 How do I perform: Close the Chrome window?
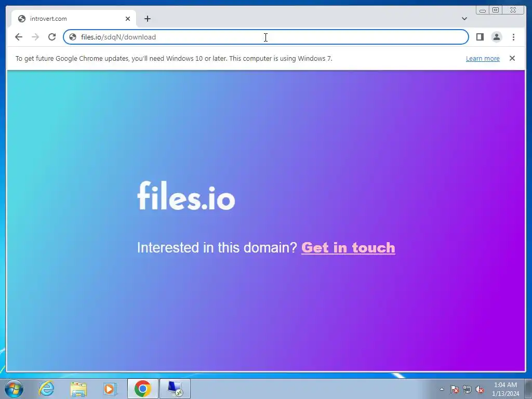click(x=514, y=10)
